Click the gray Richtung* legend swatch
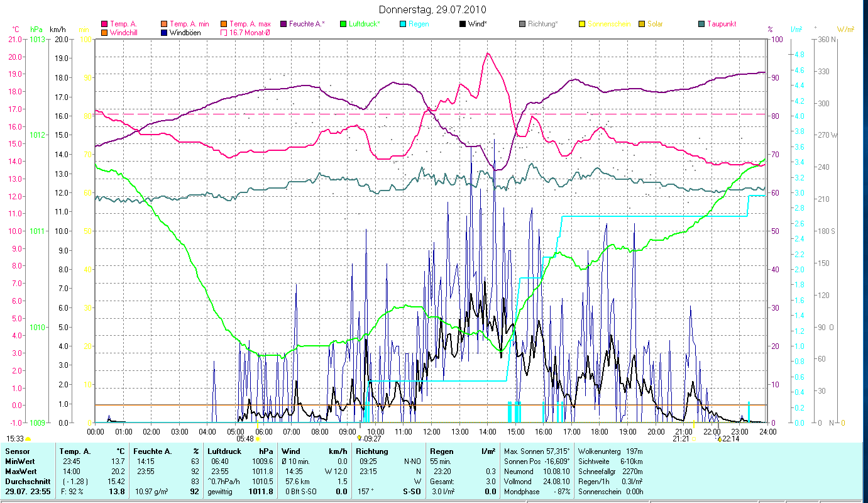This screenshot has width=868, height=503. [x=522, y=24]
